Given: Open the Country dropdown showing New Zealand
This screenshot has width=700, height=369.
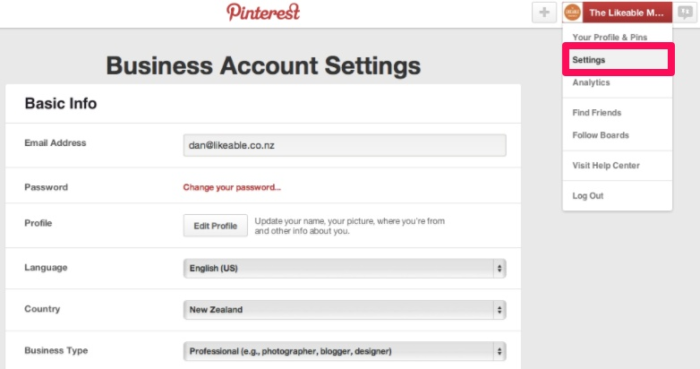Looking at the screenshot, I should 344,310.
